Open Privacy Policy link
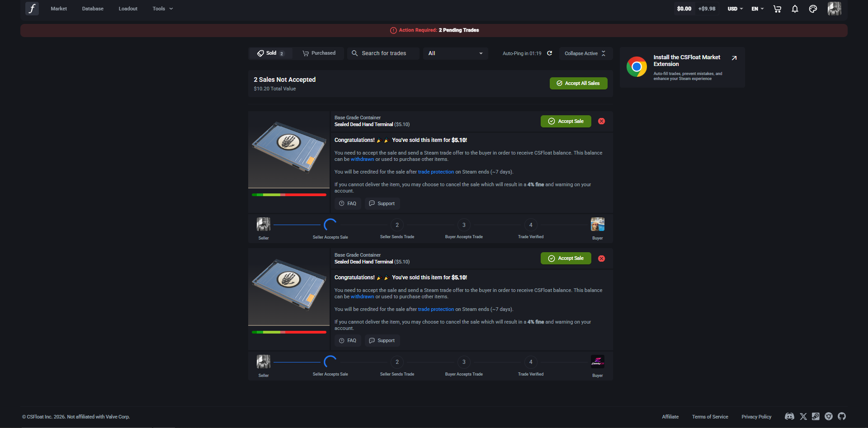Image resolution: width=868 pixels, height=428 pixels. tap(756, 417)
